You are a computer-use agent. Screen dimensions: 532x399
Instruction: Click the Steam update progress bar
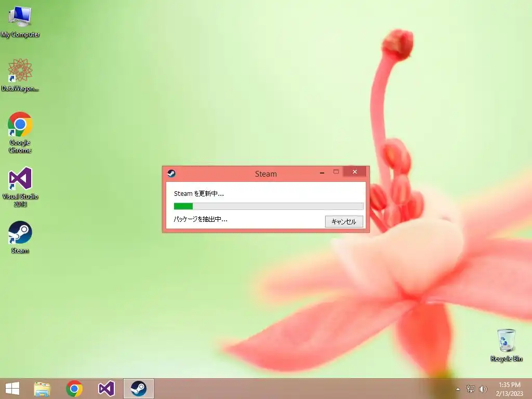point(269,206)
